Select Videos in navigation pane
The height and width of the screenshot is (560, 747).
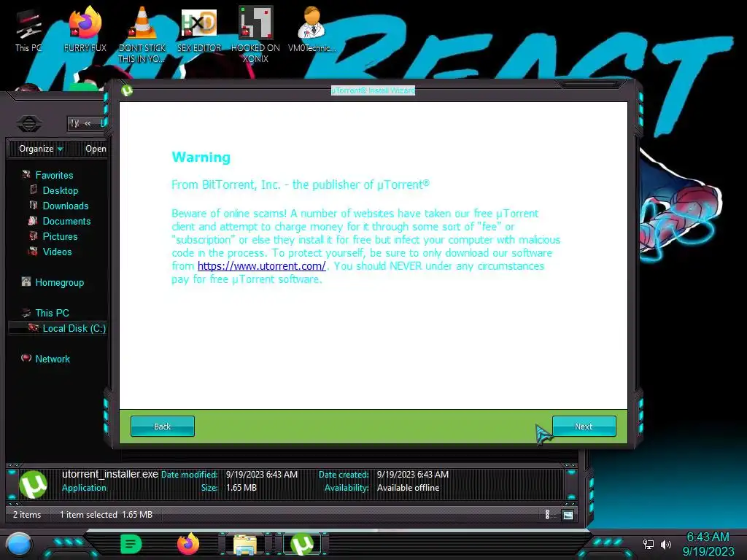point(57,252)
